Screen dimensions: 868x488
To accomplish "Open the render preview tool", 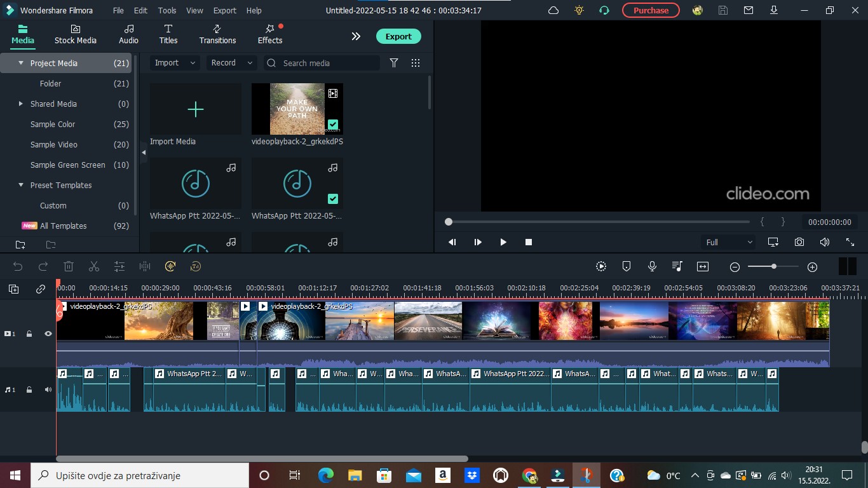I will coord(601,267).
